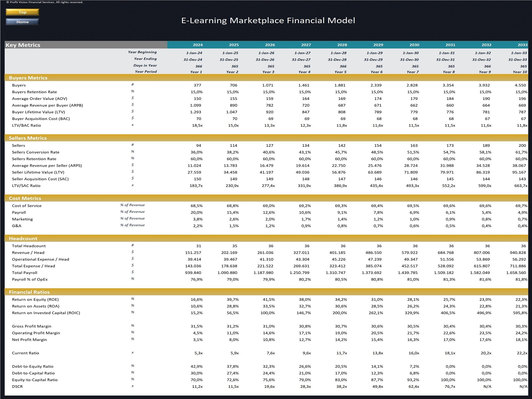Click the DSCR row label
The width and height of the screenshot is (532, 399).
pos(17,386)
